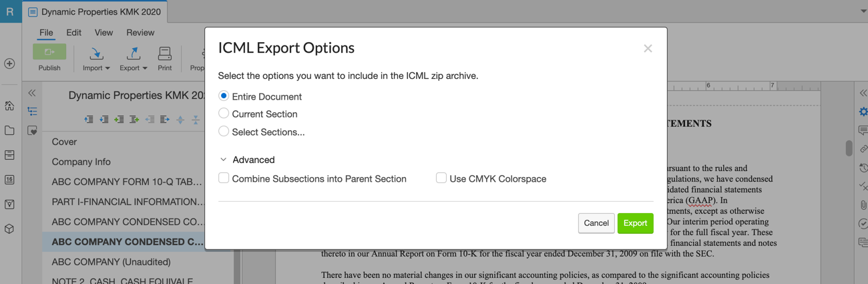Select Company Info in outline
This screenshot has height=284, width=868.
pos(81,162)
